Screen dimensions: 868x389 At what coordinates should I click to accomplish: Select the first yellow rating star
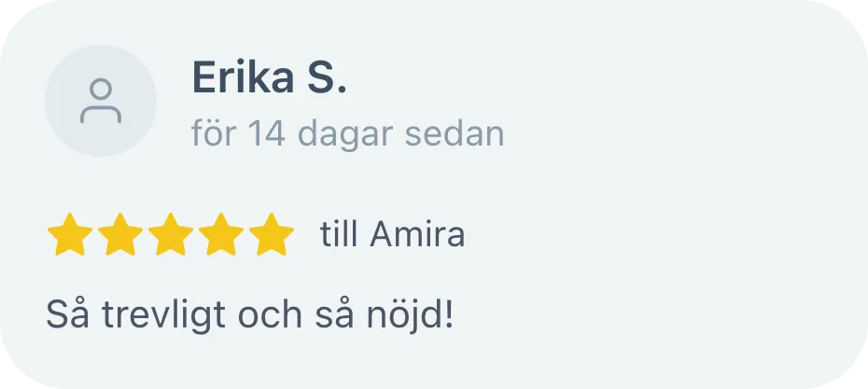[x=70, y=234]
